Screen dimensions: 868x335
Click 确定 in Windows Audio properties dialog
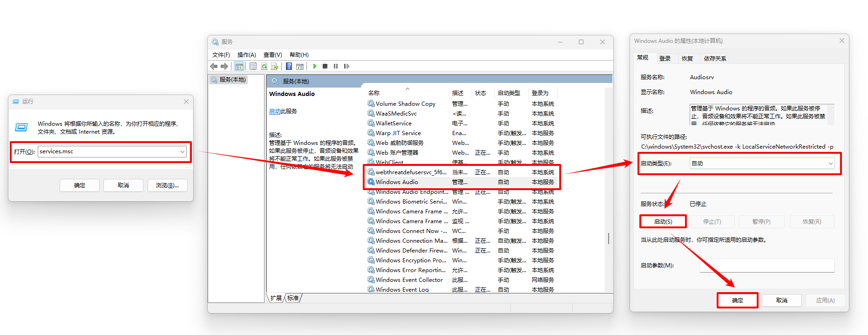pyautogui.click(x=738, y=301)
